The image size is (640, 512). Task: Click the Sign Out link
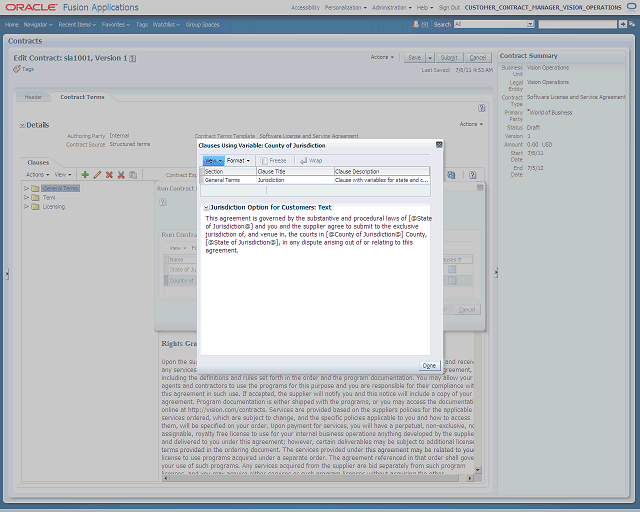pyautogui.click(x=449, y=8)
